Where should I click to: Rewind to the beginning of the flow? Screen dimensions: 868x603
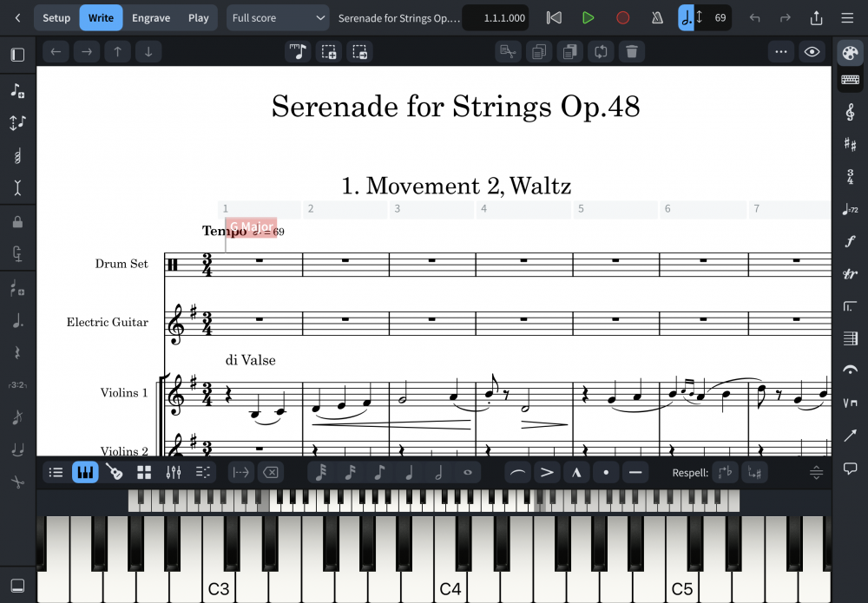click(x=554, y=17)
